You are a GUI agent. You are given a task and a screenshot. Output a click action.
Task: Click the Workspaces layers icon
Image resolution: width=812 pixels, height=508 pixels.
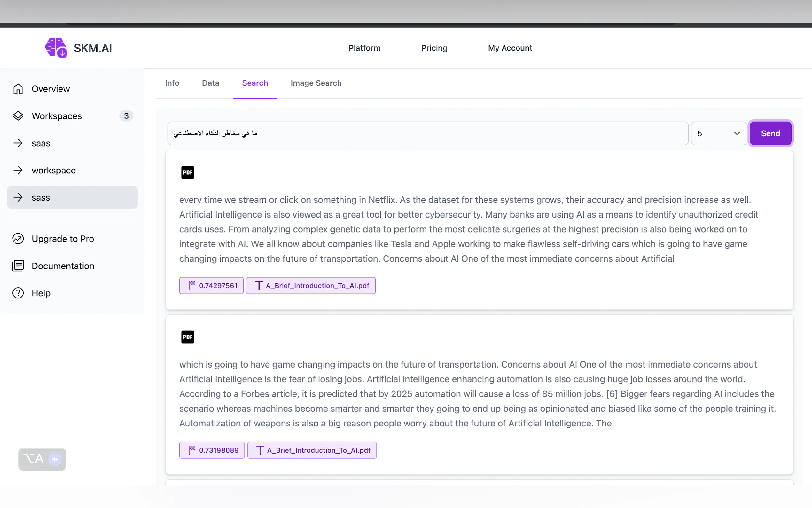[x=18, y=116]
